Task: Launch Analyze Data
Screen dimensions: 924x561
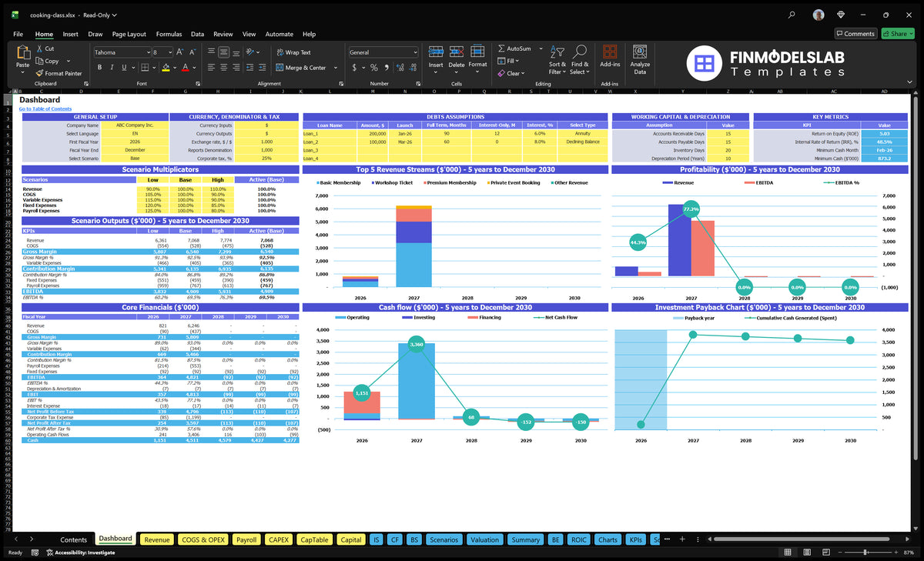Action: pyautogui.click(x=640, y=58)
